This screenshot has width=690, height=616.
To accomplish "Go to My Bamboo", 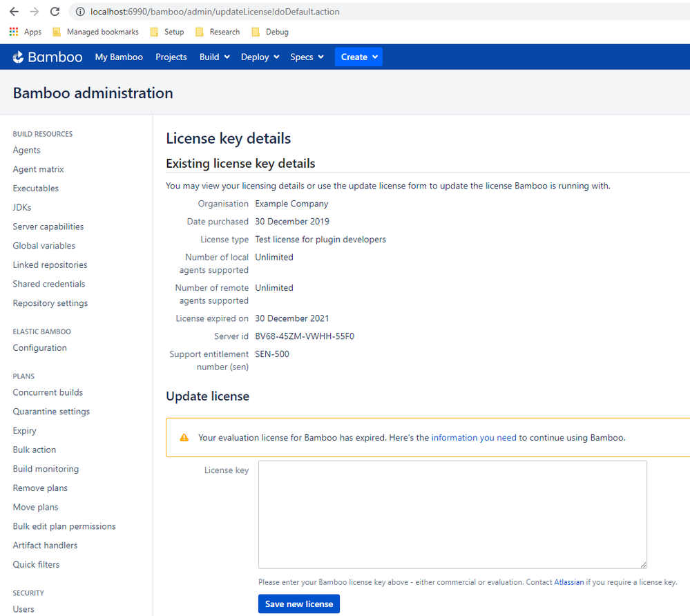I will pos(119,57).
